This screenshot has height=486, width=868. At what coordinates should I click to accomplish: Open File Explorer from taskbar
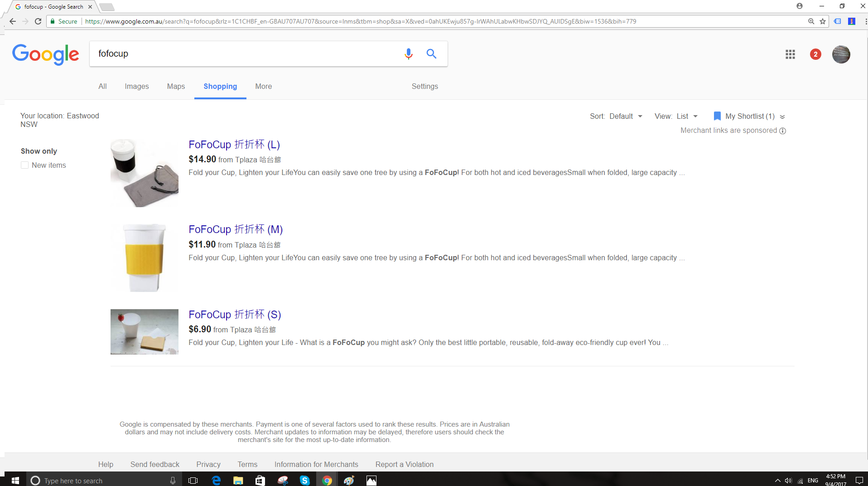(x=238, y=480)
